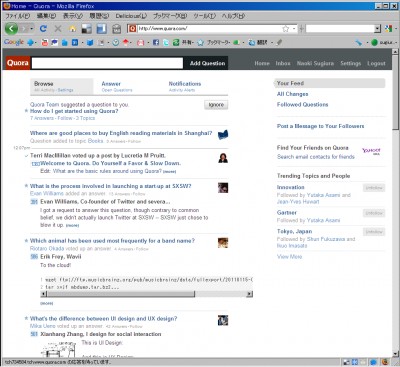
Task: Click the grey X stop-loading icon
Action: [58, 29]
